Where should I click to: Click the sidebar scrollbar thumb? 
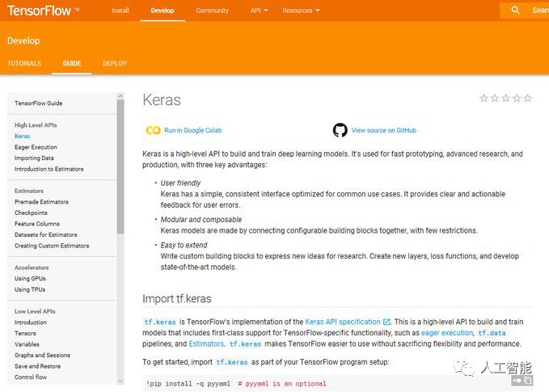click(120, 166)
